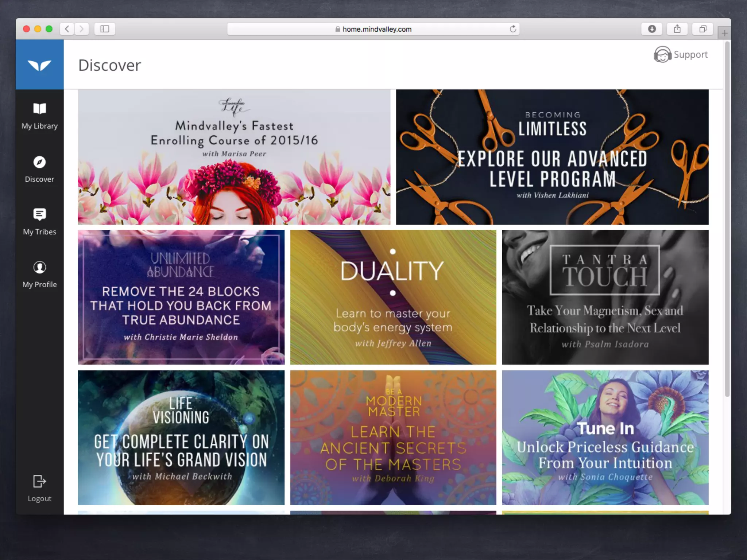Open Support headset icon

pos(662,55)
